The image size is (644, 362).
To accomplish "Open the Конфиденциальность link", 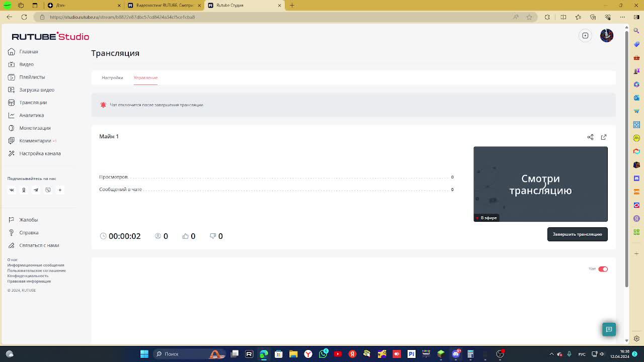I will click(x=28, y=276).
